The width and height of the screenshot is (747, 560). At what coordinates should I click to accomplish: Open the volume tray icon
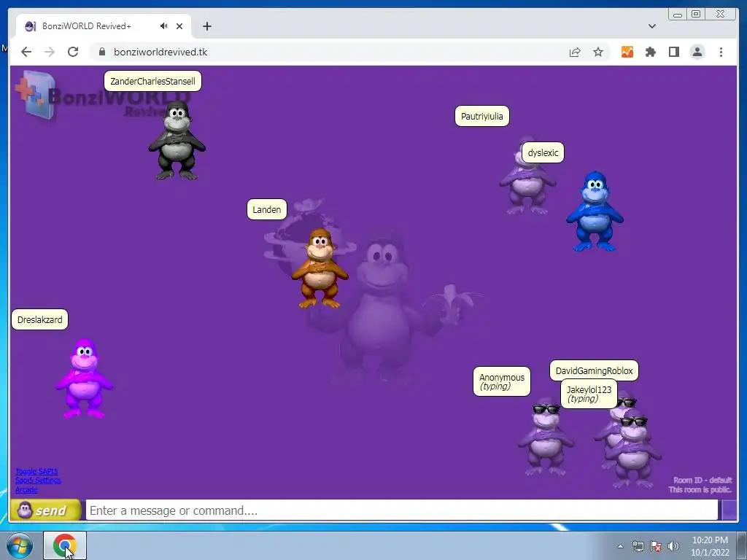tap(673, 546)
